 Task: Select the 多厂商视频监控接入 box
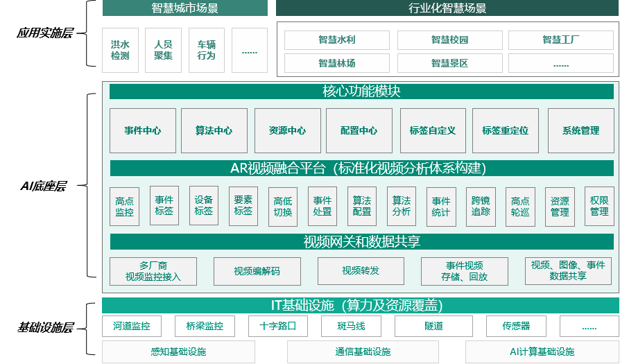click(x=153, y=272)
